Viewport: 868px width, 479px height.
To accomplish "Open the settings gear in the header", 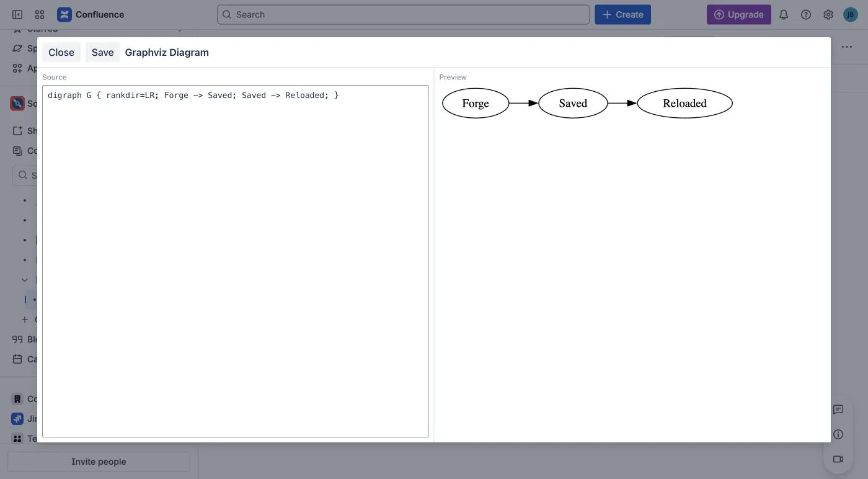I will (x=828, y=14).
